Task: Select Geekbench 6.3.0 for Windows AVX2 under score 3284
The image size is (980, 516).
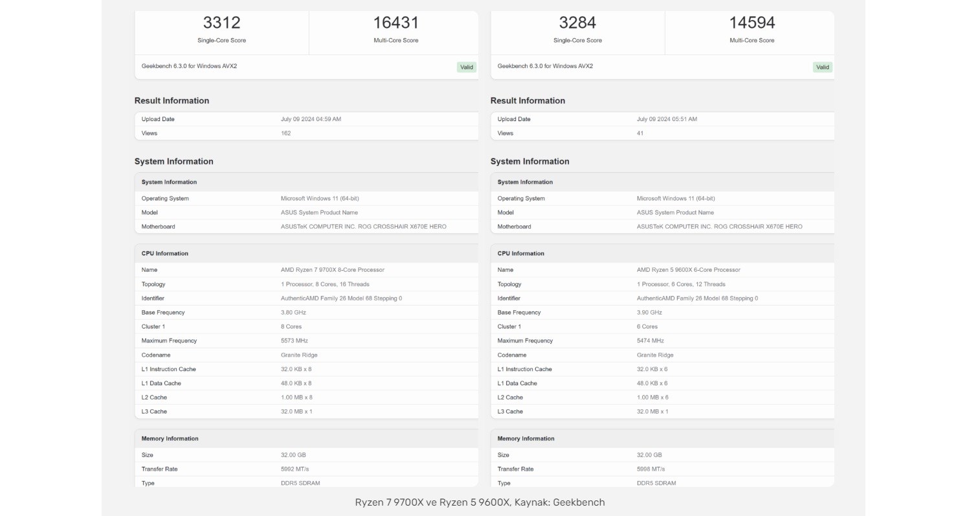Action: click(545, 66)
